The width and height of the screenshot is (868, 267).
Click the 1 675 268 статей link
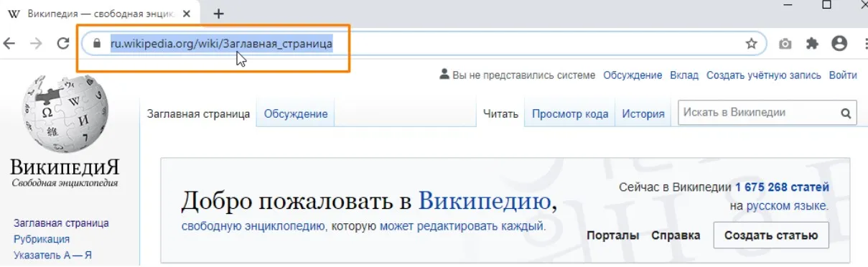click(782, 187)
